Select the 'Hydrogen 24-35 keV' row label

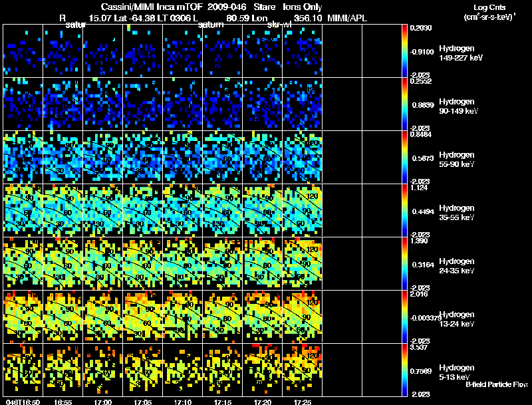coord(457,266)
